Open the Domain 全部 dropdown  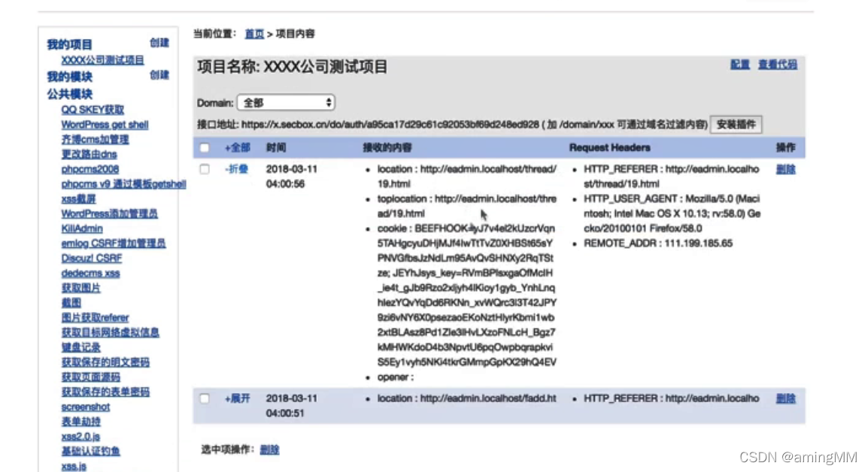[286, 102]
